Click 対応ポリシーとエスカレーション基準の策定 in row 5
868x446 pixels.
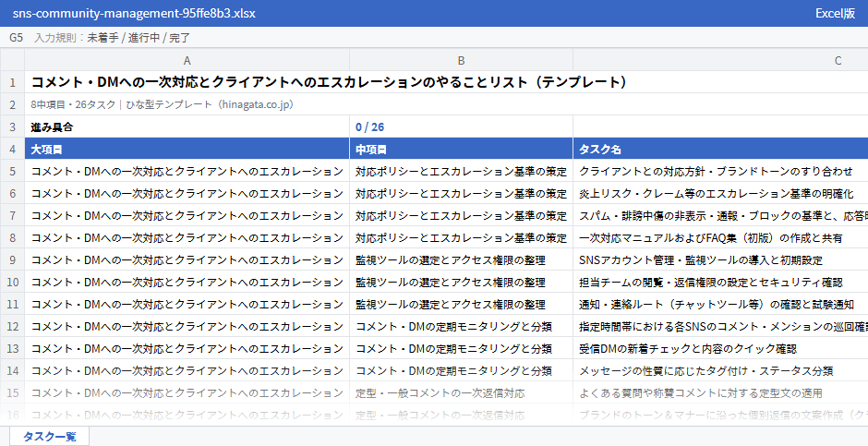click(x=461, y=171)
